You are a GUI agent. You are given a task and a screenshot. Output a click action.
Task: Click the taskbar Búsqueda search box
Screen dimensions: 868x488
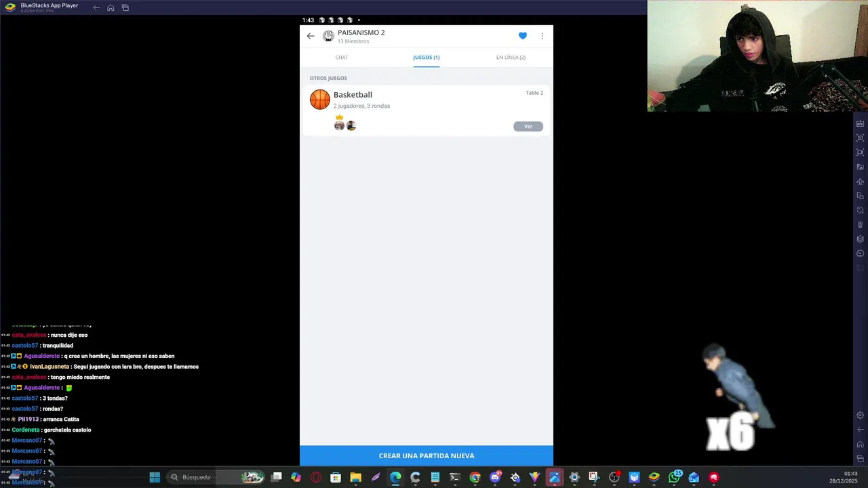click(217, 477)
